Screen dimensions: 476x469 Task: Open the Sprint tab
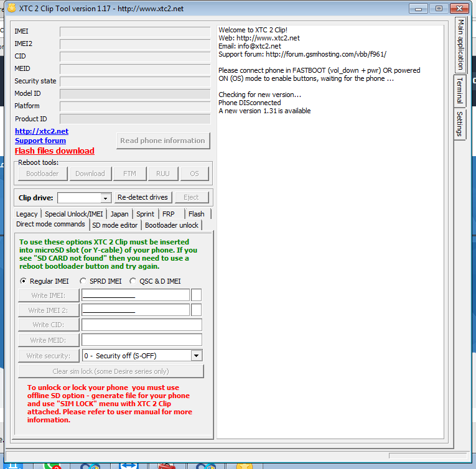coord(145,214)
